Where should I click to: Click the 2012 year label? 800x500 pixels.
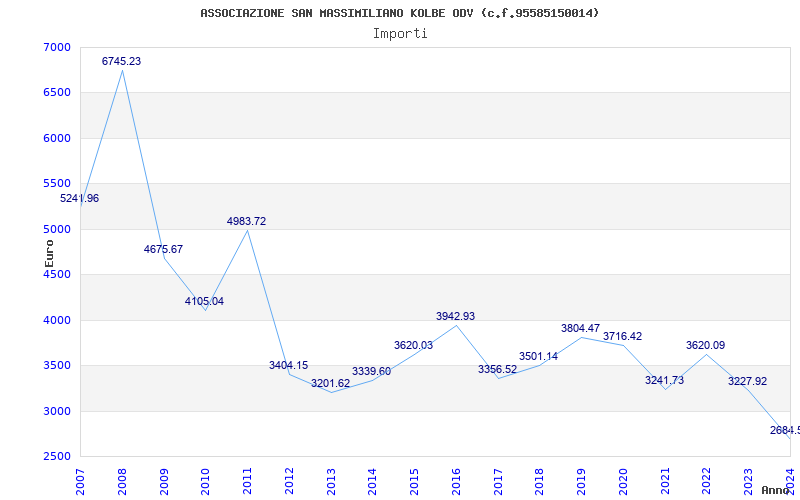pos(289,482)
